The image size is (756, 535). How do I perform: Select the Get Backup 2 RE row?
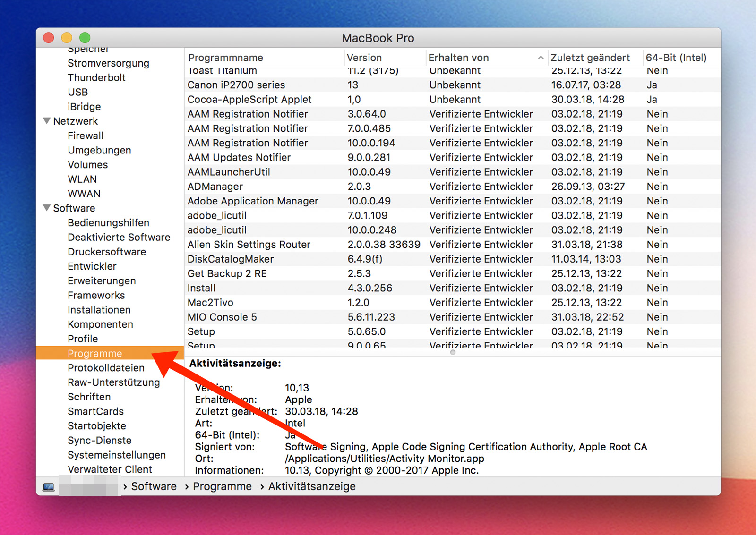pos(453,274)
